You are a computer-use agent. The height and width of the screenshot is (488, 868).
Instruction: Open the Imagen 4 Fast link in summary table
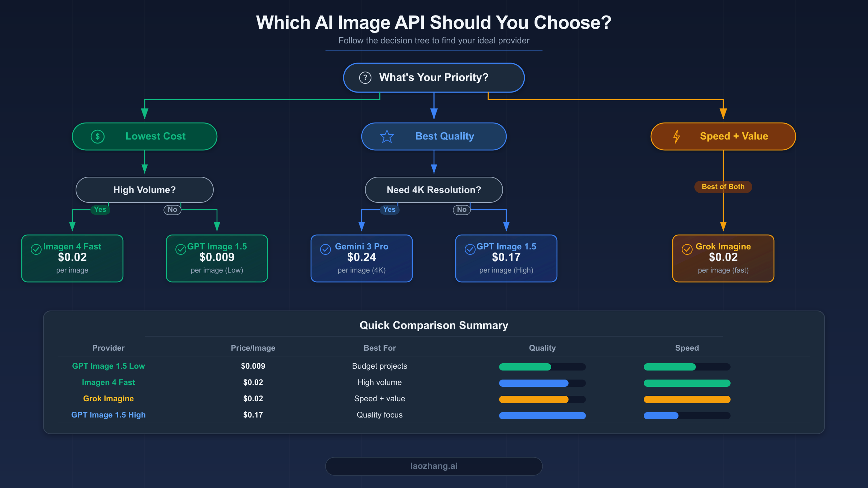tap(109, 382)
